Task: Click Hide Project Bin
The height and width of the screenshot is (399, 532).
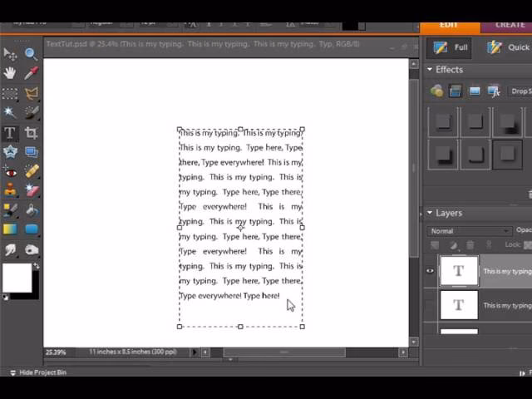Action: coord(37,372)
